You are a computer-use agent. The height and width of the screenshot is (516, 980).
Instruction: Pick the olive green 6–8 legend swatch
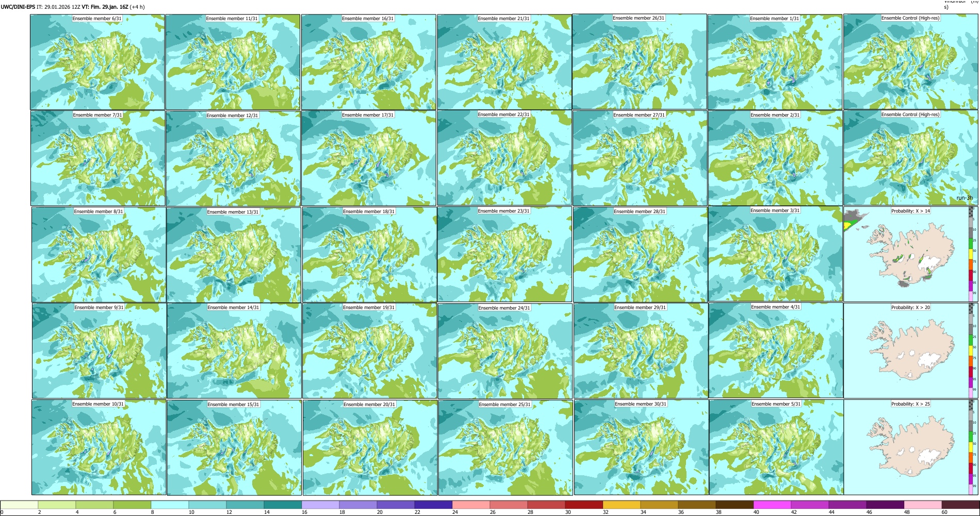(132, 505)
